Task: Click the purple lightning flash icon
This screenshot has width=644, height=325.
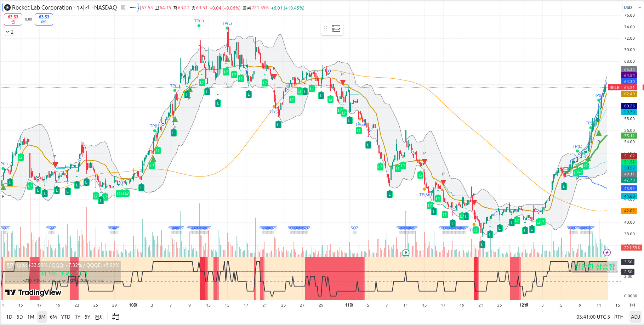Action: (607, 252)
